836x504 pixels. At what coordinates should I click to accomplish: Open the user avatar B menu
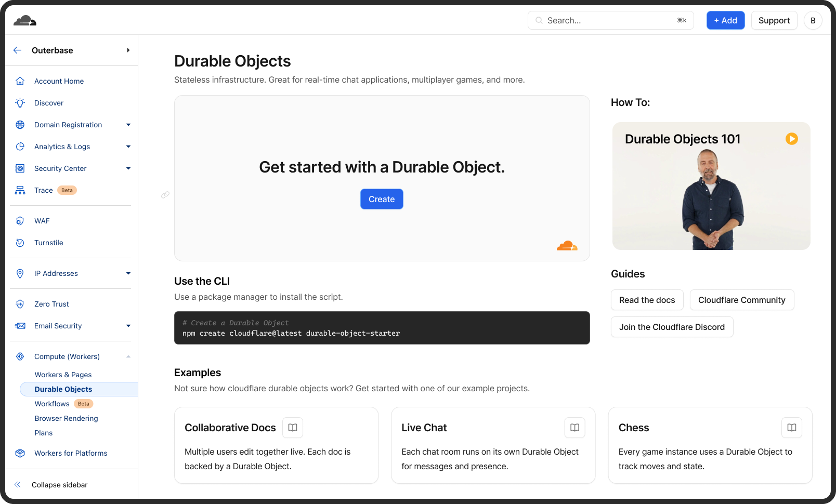pyautogui.click(x=813, y=20)
